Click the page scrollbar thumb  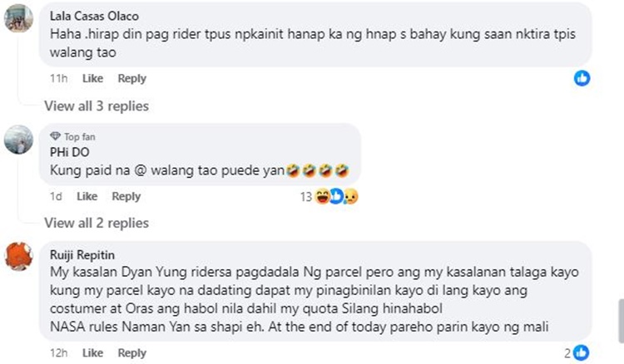click(621, 321)
